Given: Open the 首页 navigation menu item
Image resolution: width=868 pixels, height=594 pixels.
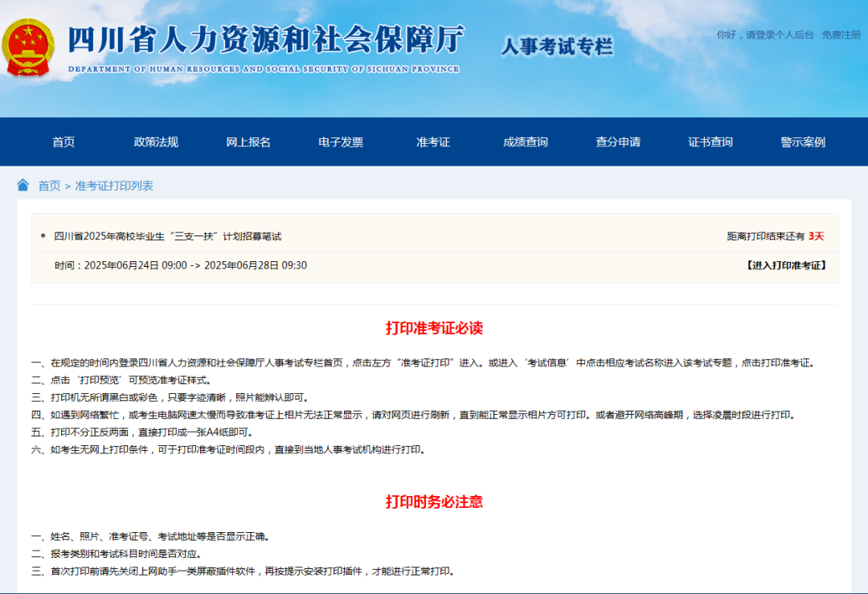Looking at the screenshot, I should [x=63, y=142].
